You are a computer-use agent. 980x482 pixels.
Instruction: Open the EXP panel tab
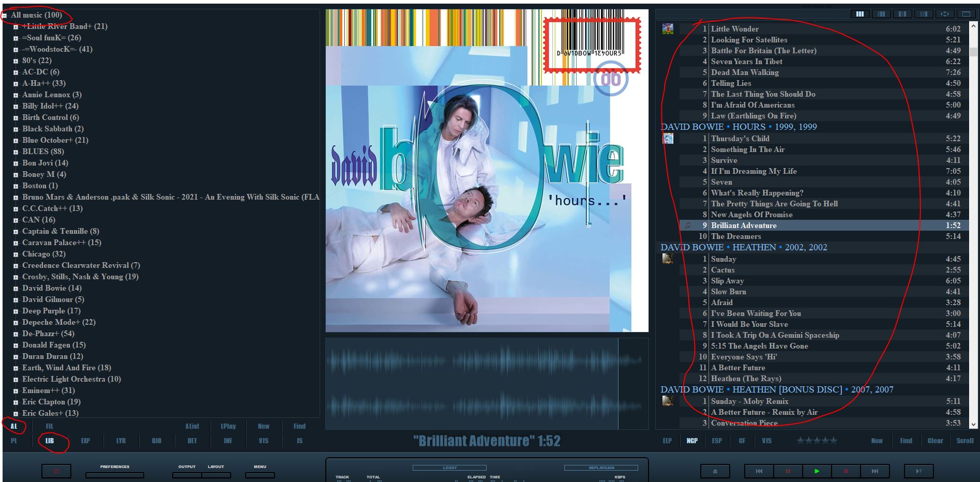coord(85,441)
